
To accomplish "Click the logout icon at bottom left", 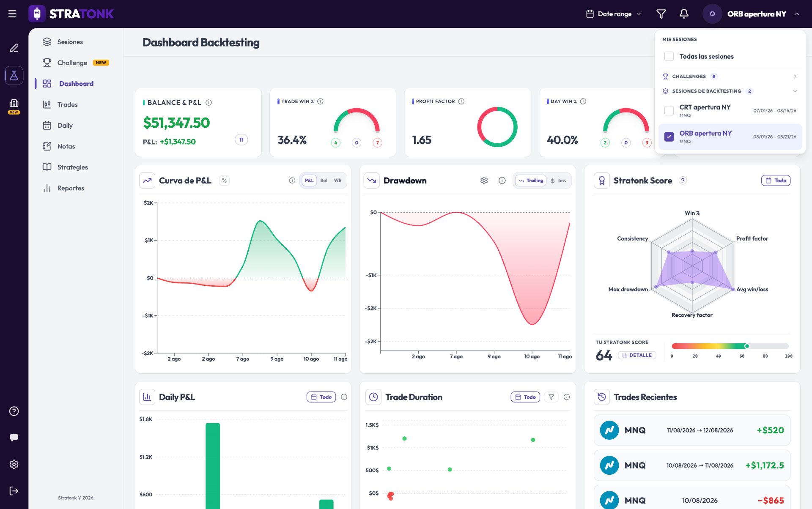I will pyautogui.click(x=14, y=491).
